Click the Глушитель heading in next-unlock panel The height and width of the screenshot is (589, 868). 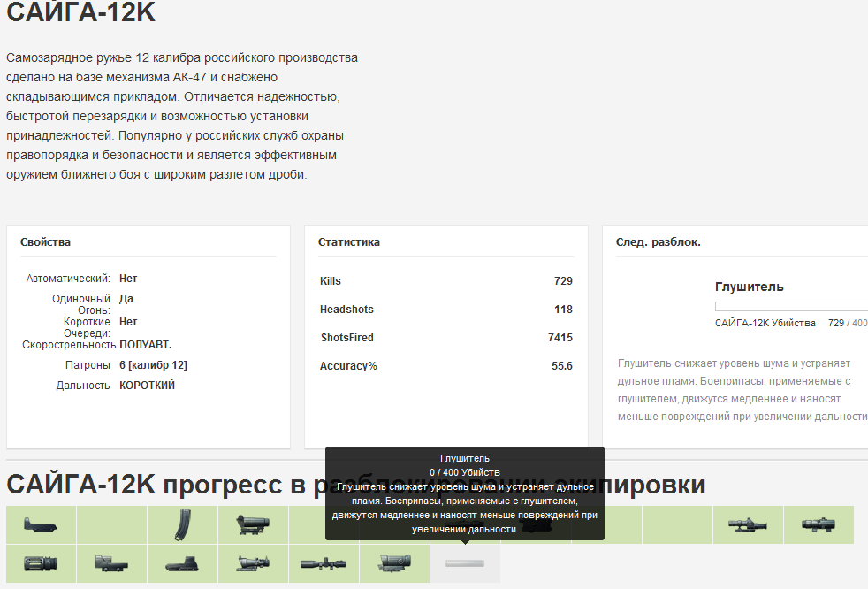coord(749,287)
